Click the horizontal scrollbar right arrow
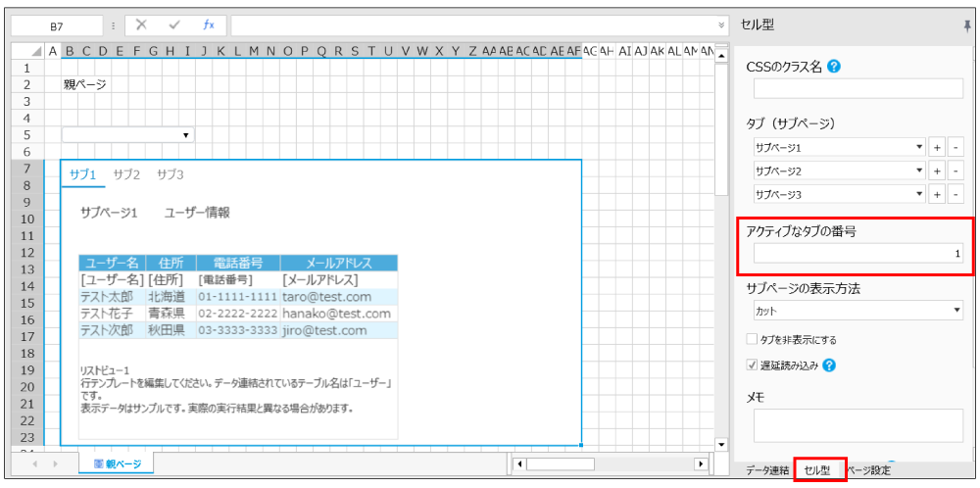 tap(701, 464)
